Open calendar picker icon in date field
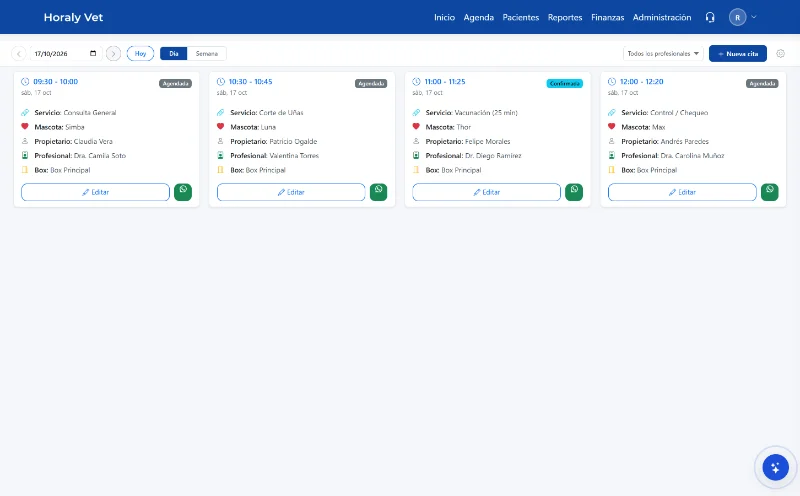Viewport: 800px width, 496px height. click(93, 54)
